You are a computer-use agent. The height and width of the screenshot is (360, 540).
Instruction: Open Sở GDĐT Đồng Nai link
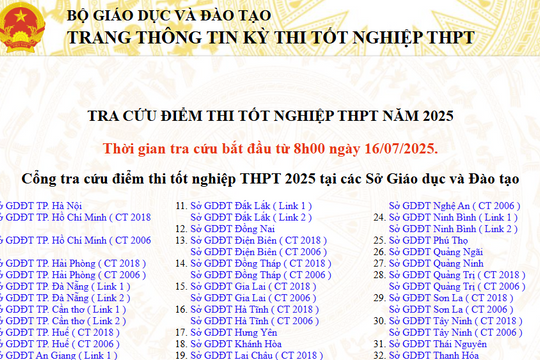point(232,229)
